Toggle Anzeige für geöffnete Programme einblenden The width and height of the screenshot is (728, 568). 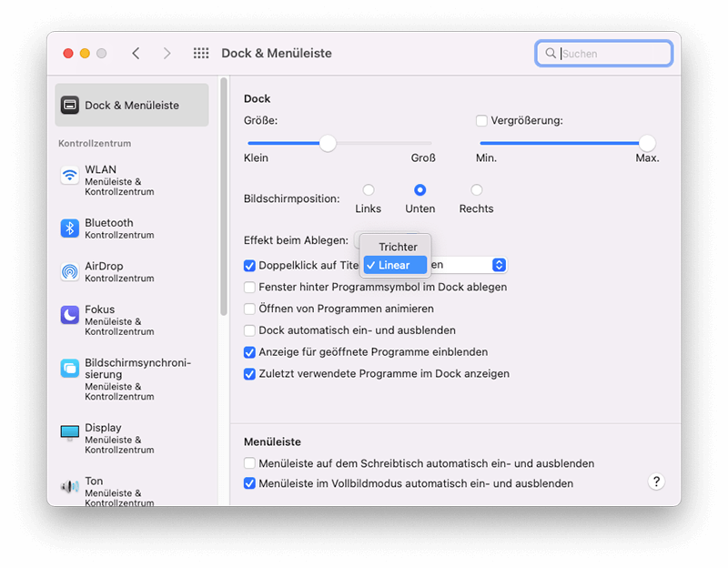point(249,352)
